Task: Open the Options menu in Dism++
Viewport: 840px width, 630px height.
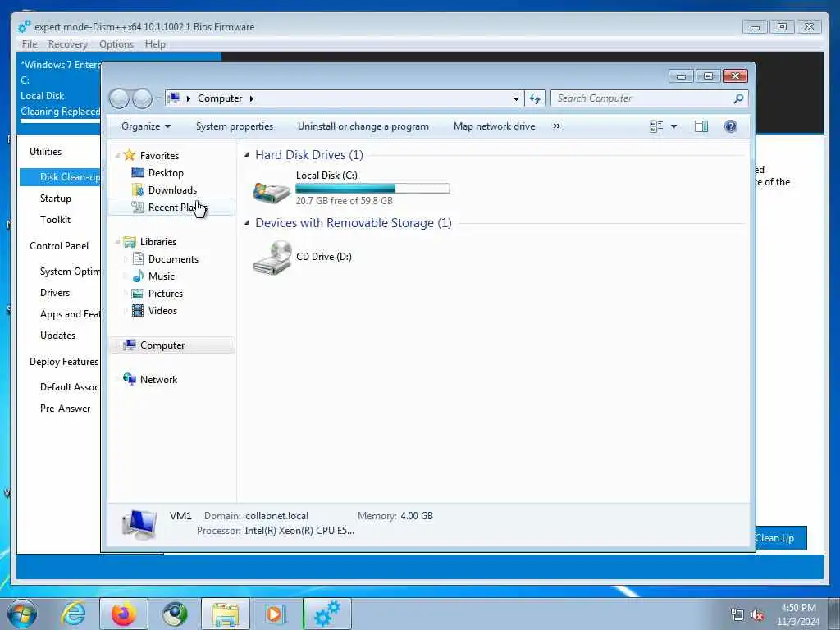Action: pyautogui.click(x=116, y=44)
